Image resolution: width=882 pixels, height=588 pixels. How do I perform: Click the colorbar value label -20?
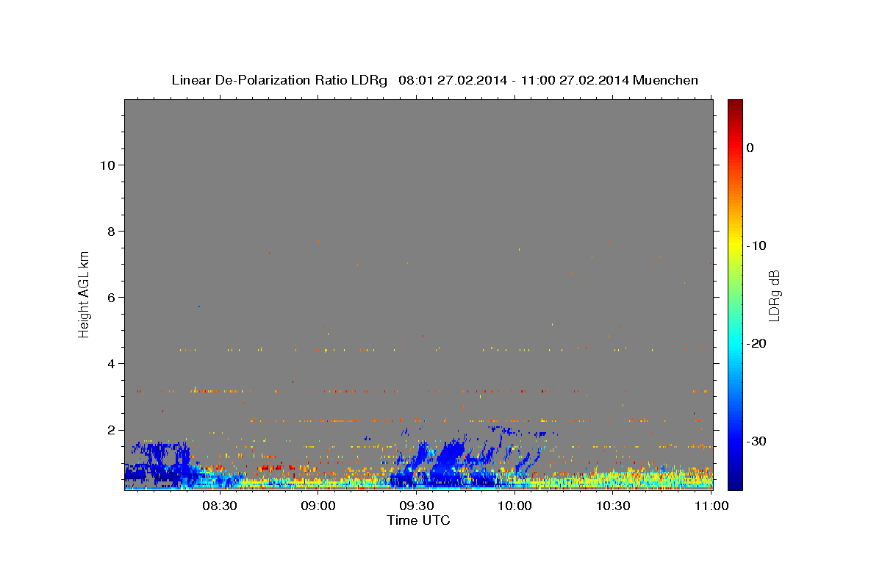coord(756,343)
